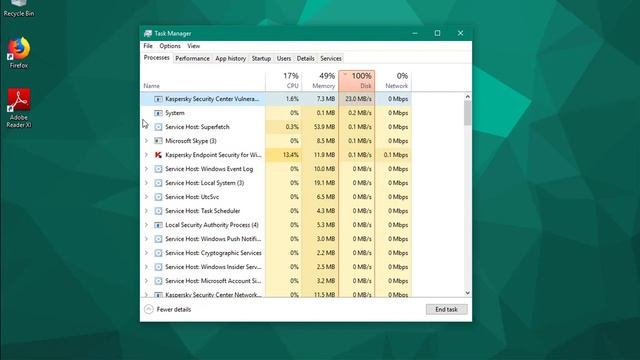The image size is (640, 360).
Task: Open the Recycle Bin desktop icon
Action: click(18, 8)
